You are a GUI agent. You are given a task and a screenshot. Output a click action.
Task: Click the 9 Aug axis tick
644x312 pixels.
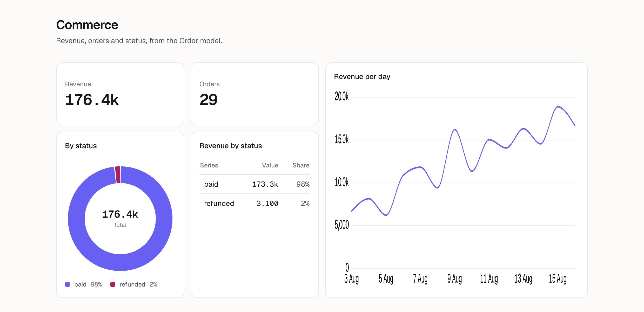[454, 279]
